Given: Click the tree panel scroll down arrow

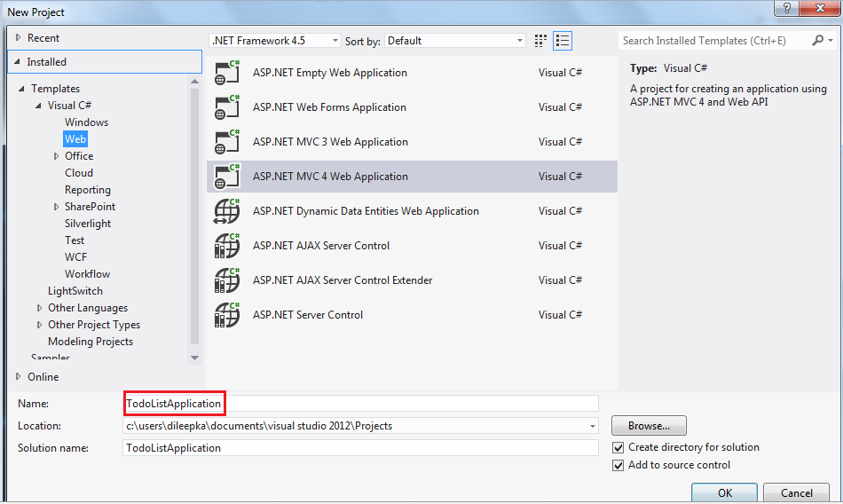Looking at the screenshot, I should (x=194, y=358).
